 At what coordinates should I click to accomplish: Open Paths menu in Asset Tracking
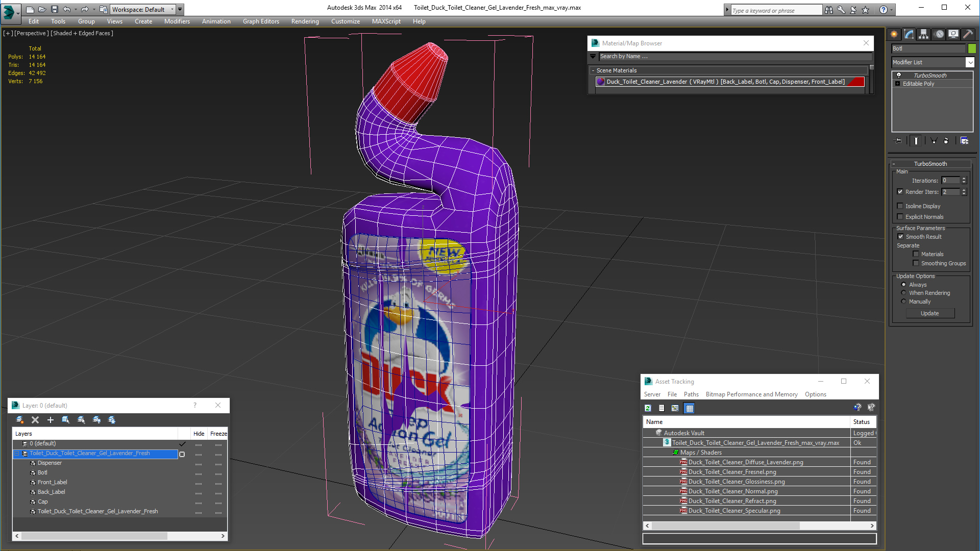click(x=691, y=394)
